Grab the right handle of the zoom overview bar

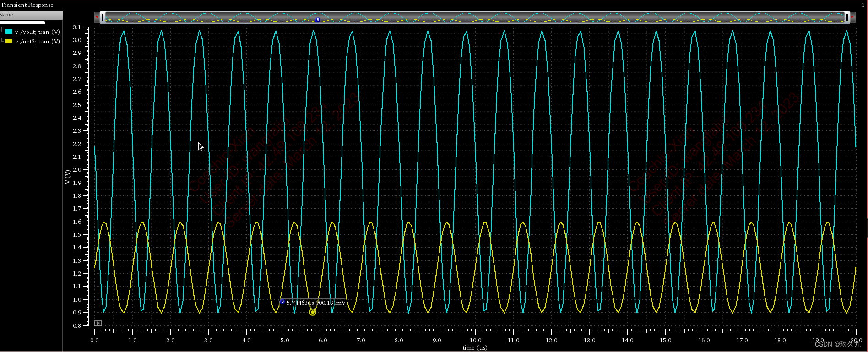(x=847, y=17)
